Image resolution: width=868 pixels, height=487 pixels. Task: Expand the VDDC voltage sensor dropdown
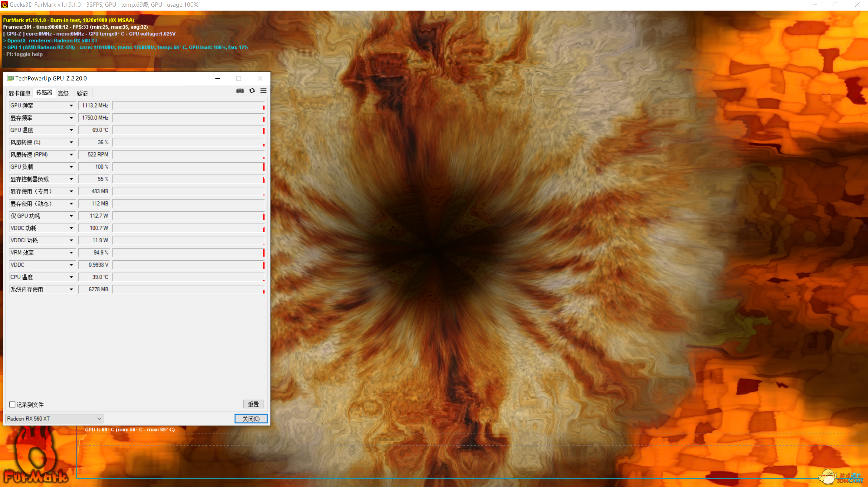(x=71, y=265)
